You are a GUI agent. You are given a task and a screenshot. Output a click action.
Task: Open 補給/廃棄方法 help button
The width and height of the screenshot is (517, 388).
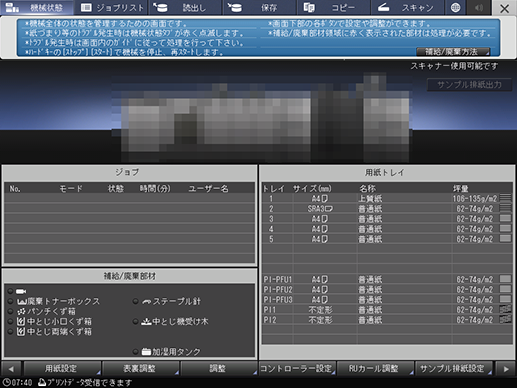(x=453, y=52)
